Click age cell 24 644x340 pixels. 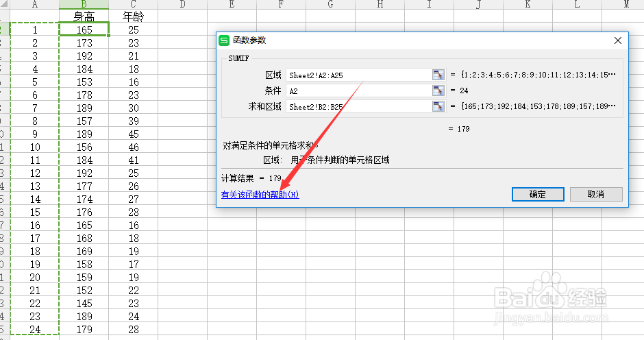133,317
